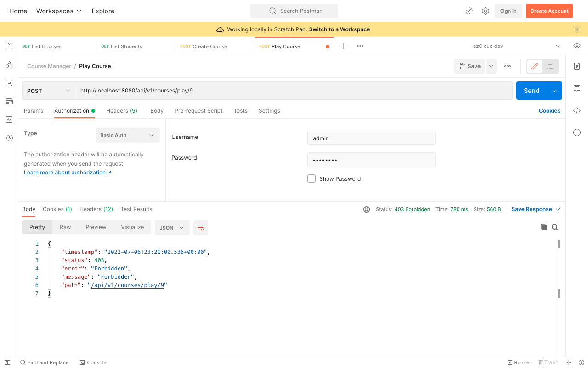Screen dimensions: 588x368
Task: Open Save options dropdown arrow
Action: (491, 66)
